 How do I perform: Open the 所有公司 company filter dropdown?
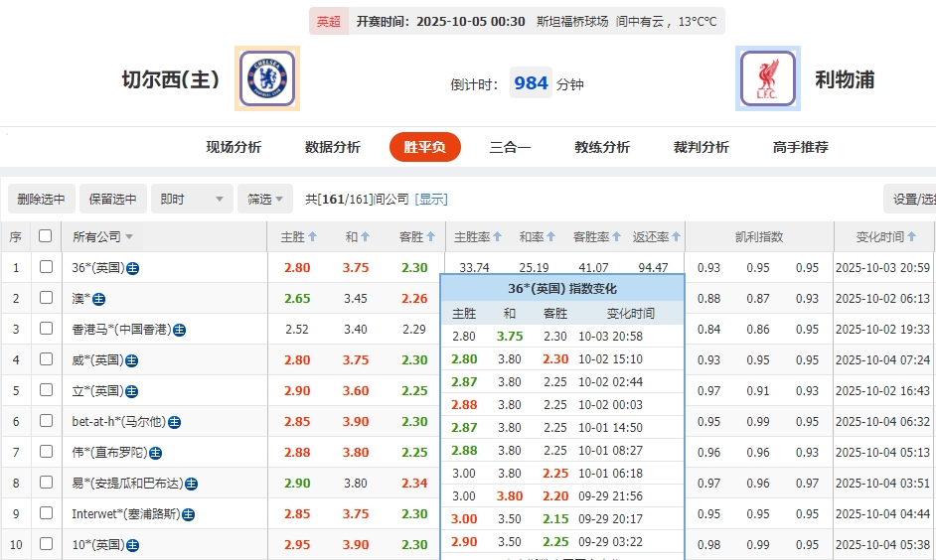[x=102, y=237]
